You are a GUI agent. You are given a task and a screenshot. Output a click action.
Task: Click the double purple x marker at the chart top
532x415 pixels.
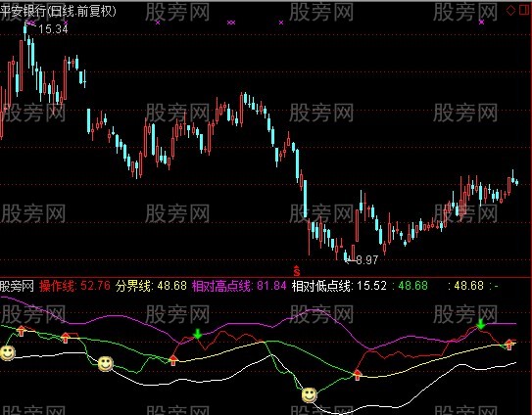(231, 23)
